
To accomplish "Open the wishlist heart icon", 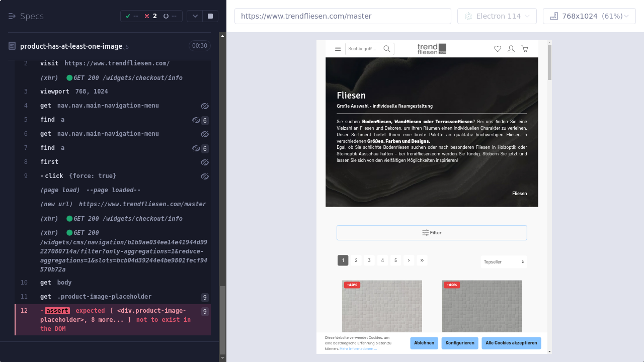I will [x=498, y=49].
